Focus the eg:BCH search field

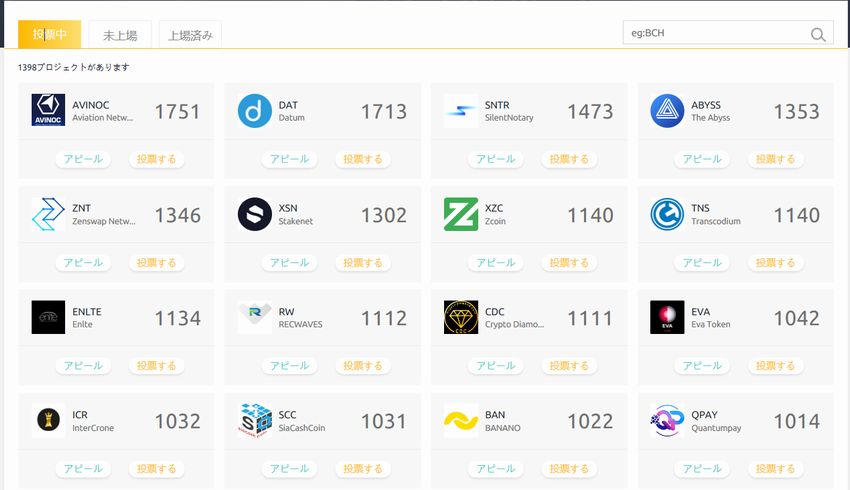[x=728, y=33]
